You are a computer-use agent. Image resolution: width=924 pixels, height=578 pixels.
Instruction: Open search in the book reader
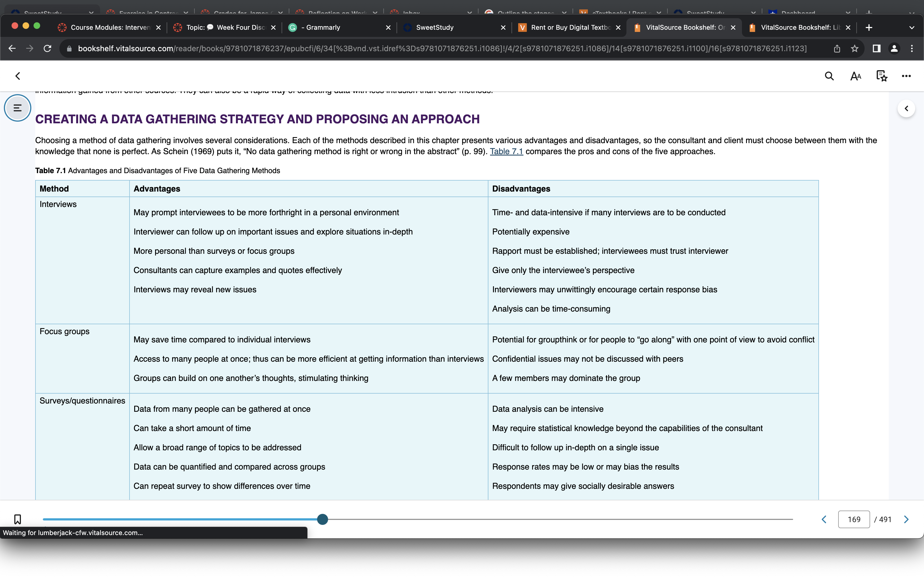[x=829, y=76]
